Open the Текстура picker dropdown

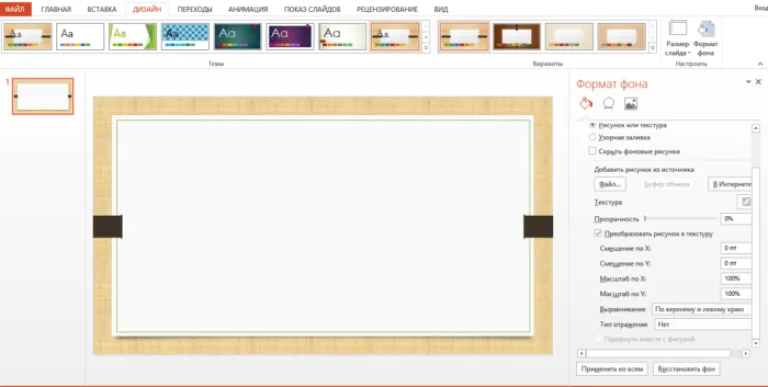[x=745, y=201]
